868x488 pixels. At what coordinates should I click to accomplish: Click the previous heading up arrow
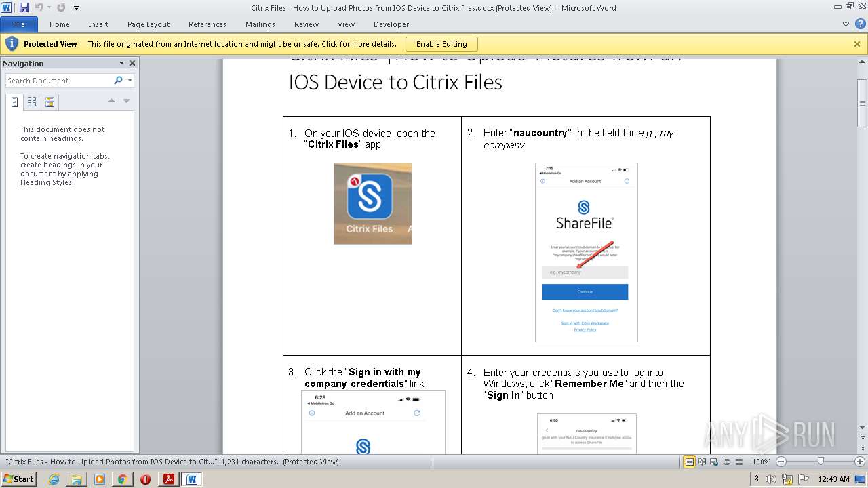(111, 101)
